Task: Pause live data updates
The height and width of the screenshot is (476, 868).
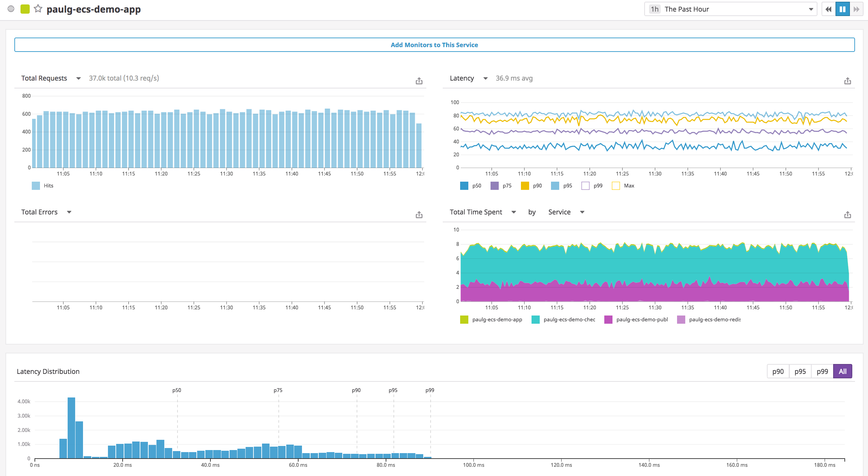Action: 843,9
